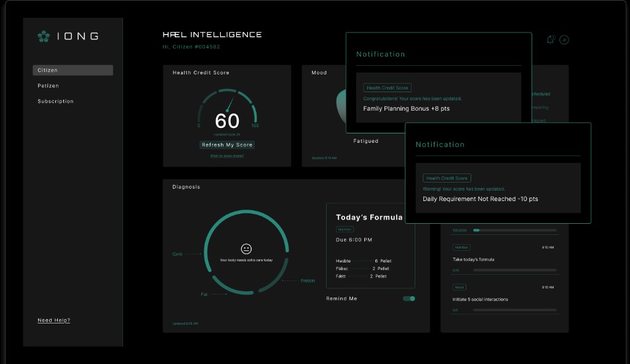Click 'Your body needs extra care today' text
The image size is (630, 364).
[x=246, y=260]
